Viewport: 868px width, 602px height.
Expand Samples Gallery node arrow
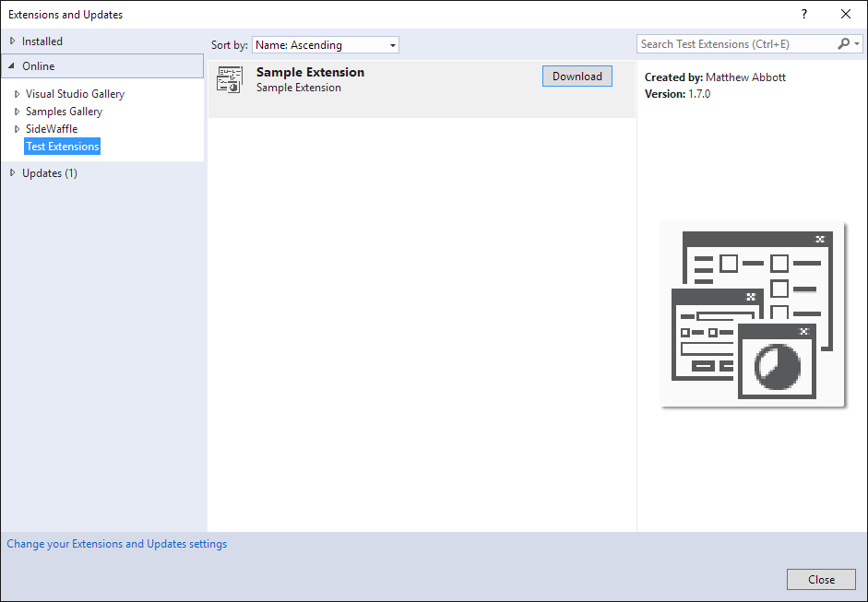17,112
